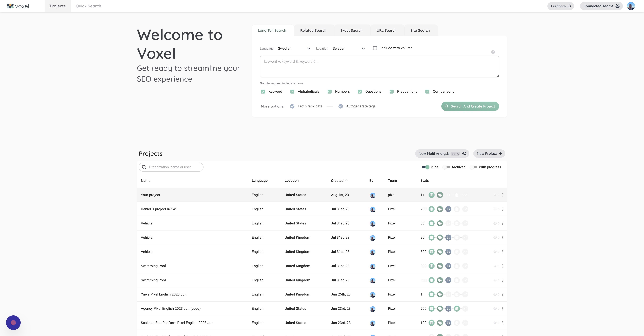Open Scalable Seo Platform Pixel English 2023 Jun

pos(177,323)
